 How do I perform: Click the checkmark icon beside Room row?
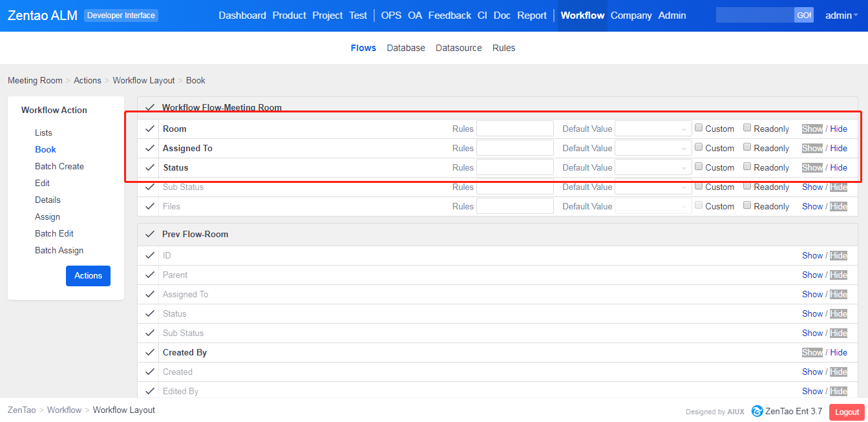coord(150,129)
